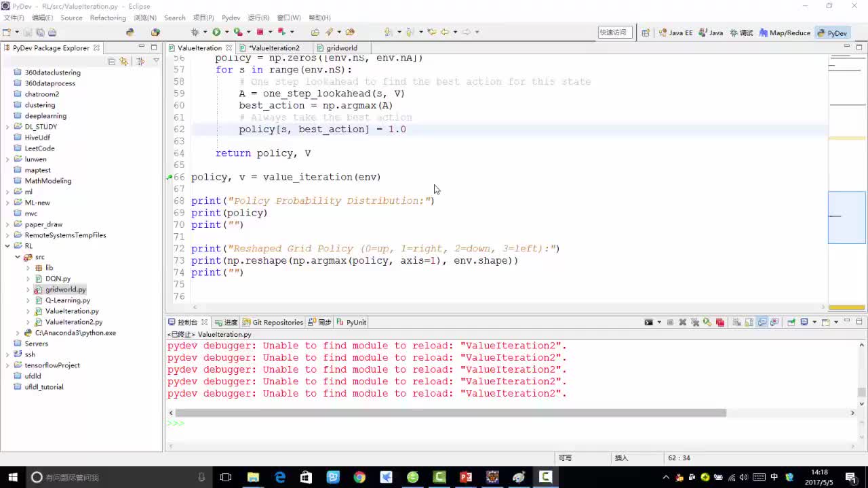Viewport: 868px width, 488px height.
Task: Expand the DL_STUDY project
Action: click(x=7, y=127)
